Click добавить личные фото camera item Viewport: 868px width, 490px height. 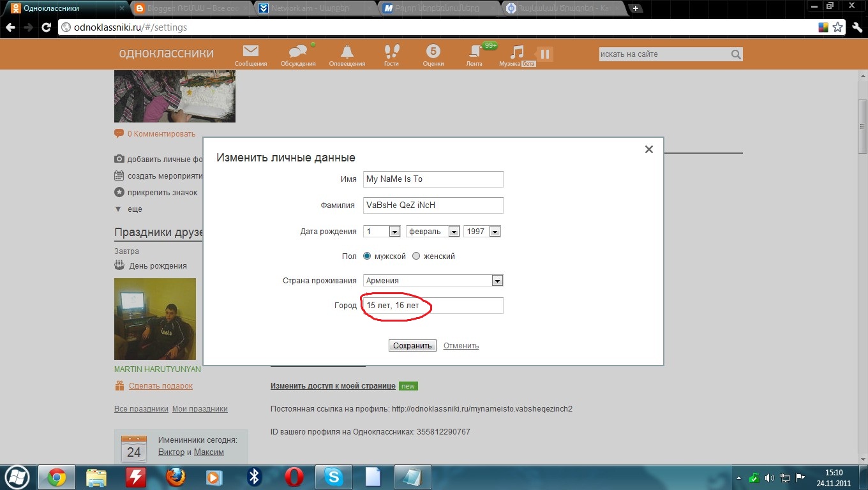158,160
